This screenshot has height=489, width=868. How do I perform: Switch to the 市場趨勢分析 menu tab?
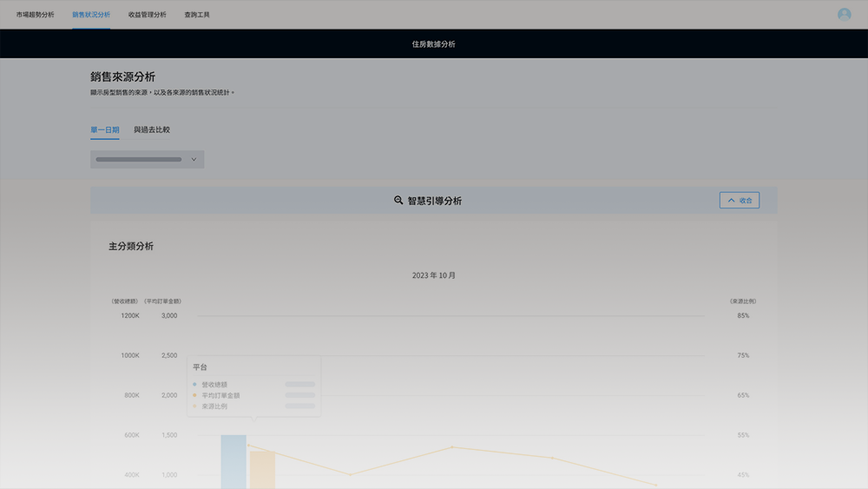point(36,15)
